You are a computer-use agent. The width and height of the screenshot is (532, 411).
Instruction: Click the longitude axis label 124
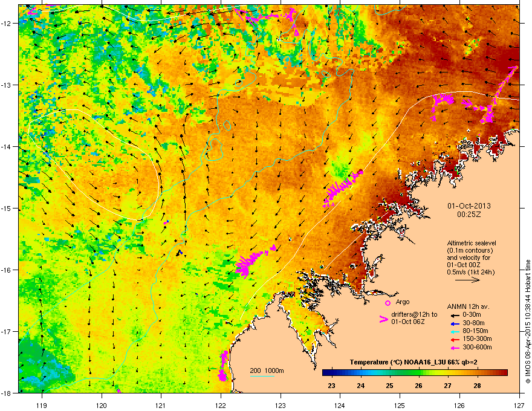click(340, 405)
